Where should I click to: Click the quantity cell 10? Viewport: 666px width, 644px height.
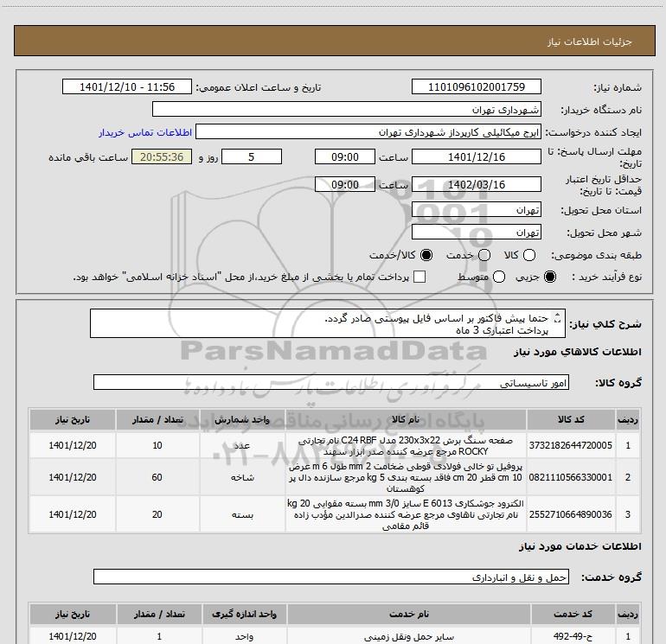click(x=157, y=445)
